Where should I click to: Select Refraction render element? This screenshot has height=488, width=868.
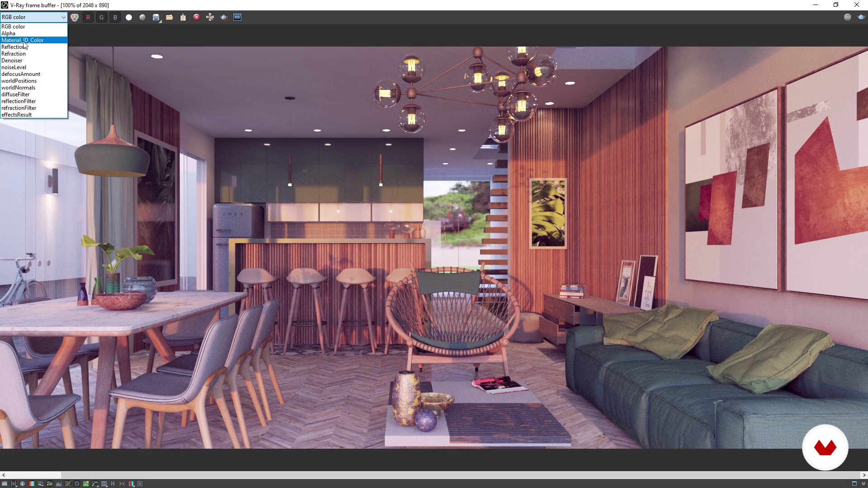34,54
